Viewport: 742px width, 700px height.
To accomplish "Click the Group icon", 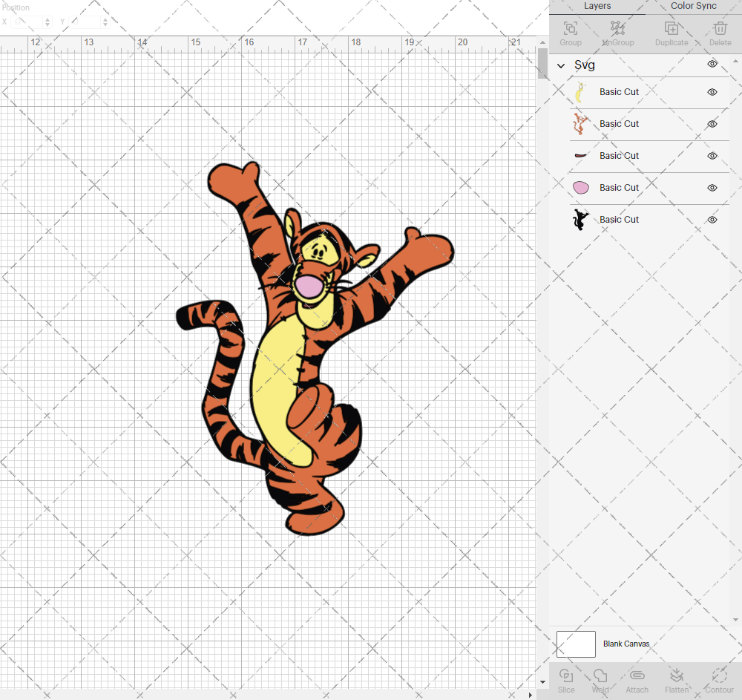I will tap(570, 28).
